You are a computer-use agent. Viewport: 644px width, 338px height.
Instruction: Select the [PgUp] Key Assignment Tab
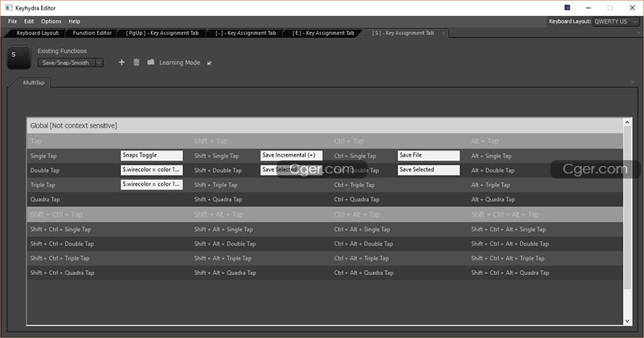pyautogui.click(x=162, y=33)
